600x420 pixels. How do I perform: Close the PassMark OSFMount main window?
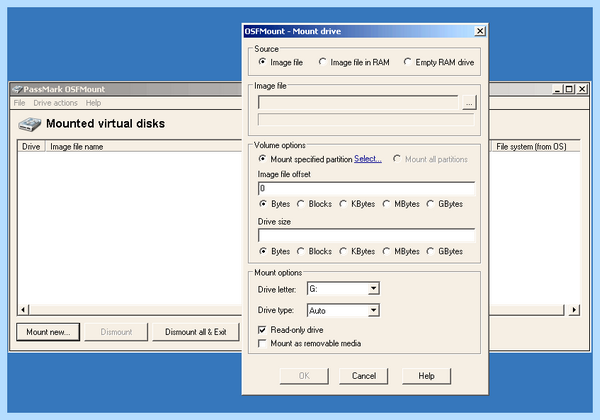pos(582,89)
